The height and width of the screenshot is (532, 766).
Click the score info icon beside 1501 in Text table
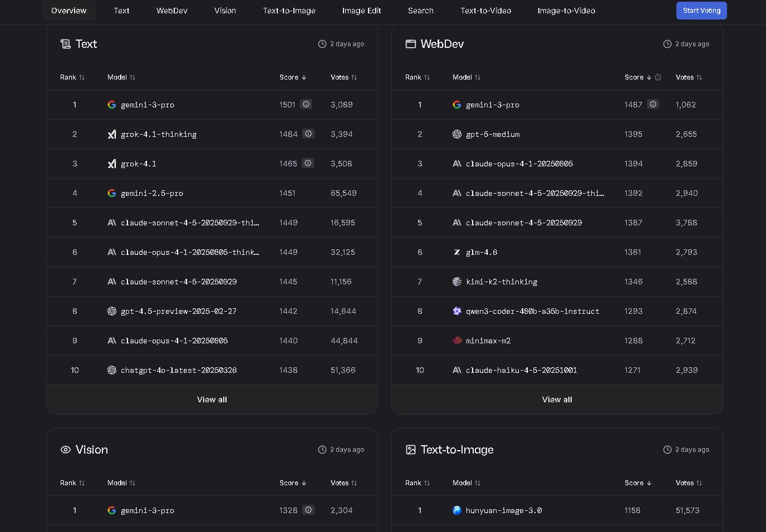(306, 104)
